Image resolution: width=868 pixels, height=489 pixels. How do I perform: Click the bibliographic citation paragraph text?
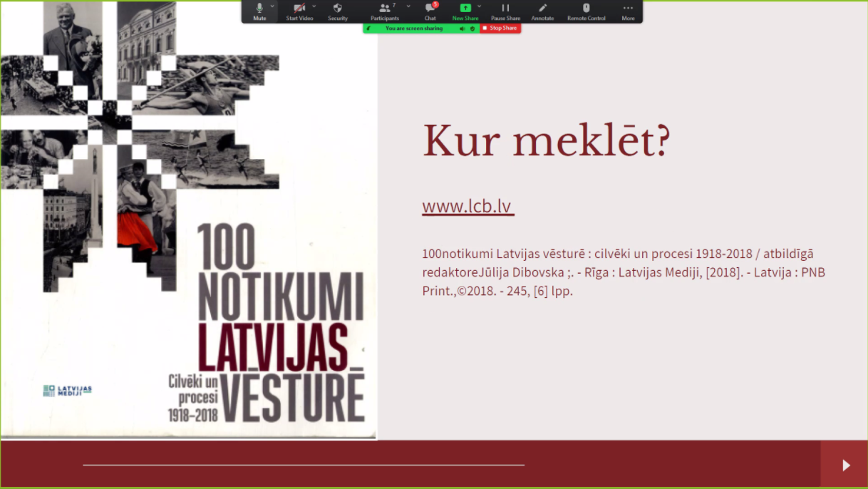(x=624, y=272)
